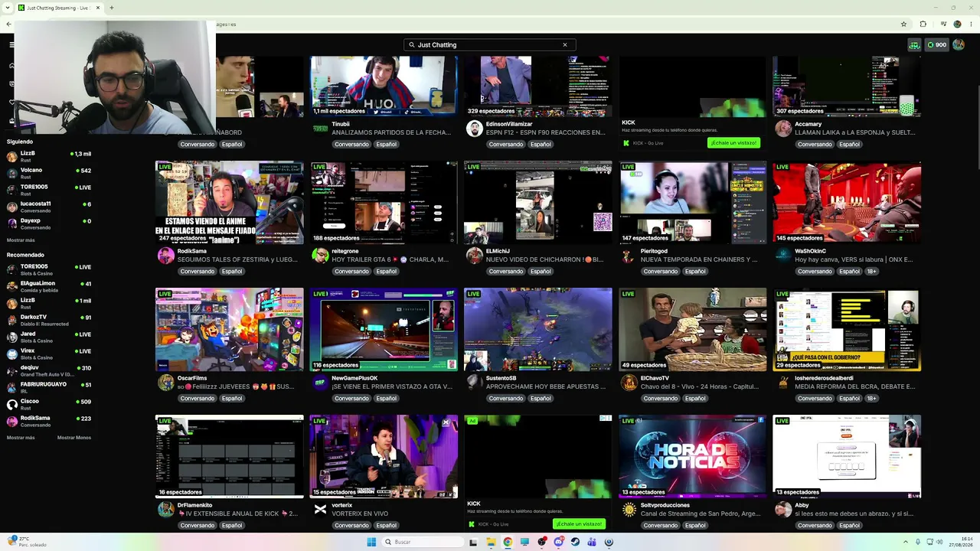Click the green Kick icon beside the balance
980x551 pixels.
914,44
